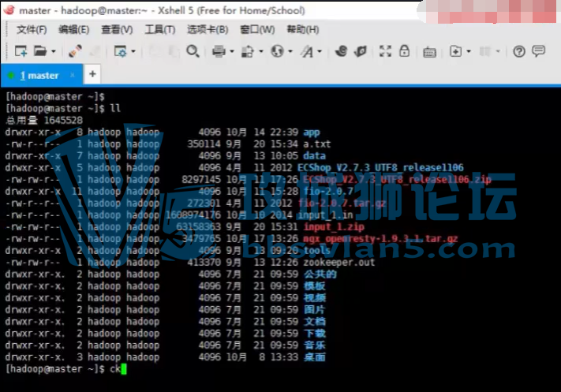Click the Help question mark icon
Screen dimensions: 561x392
pos(519,52)
